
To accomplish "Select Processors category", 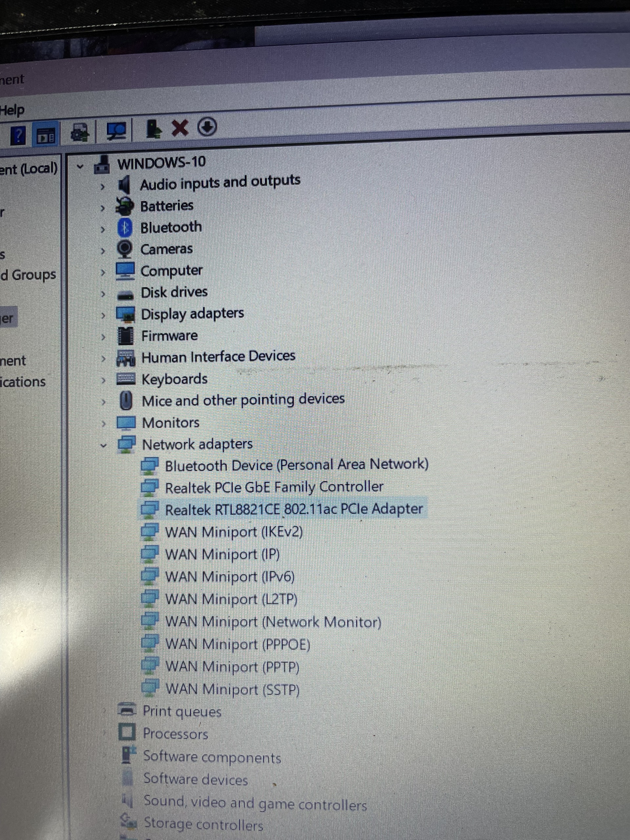I will pos(176,734).
